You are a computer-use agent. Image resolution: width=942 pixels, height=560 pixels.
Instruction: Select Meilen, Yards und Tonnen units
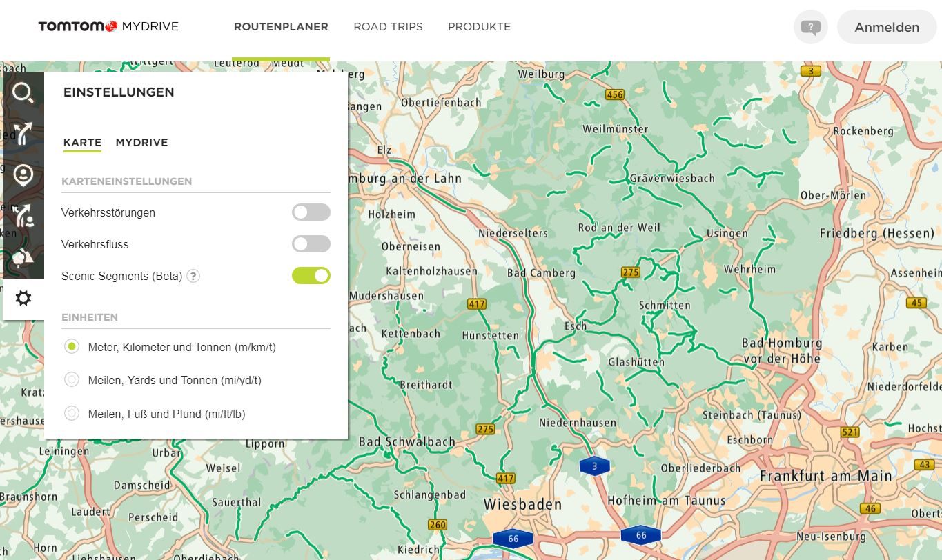click(72, 380)
